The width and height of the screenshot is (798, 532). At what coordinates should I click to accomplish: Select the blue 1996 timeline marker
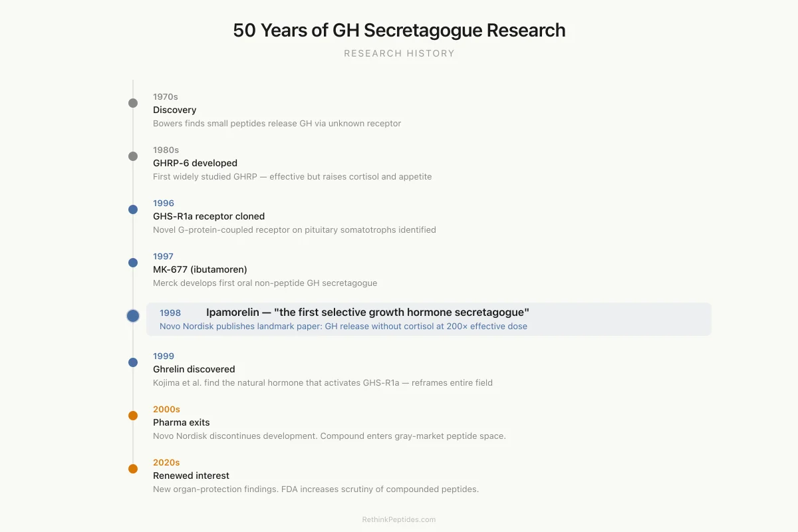[133, 209]
